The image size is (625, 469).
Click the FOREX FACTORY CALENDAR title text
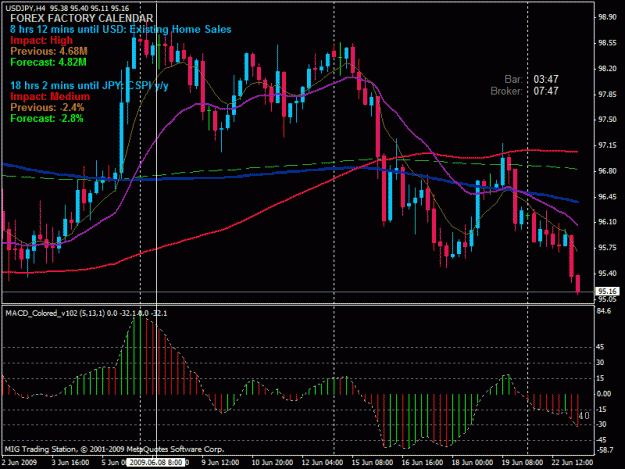pos(82,18)
